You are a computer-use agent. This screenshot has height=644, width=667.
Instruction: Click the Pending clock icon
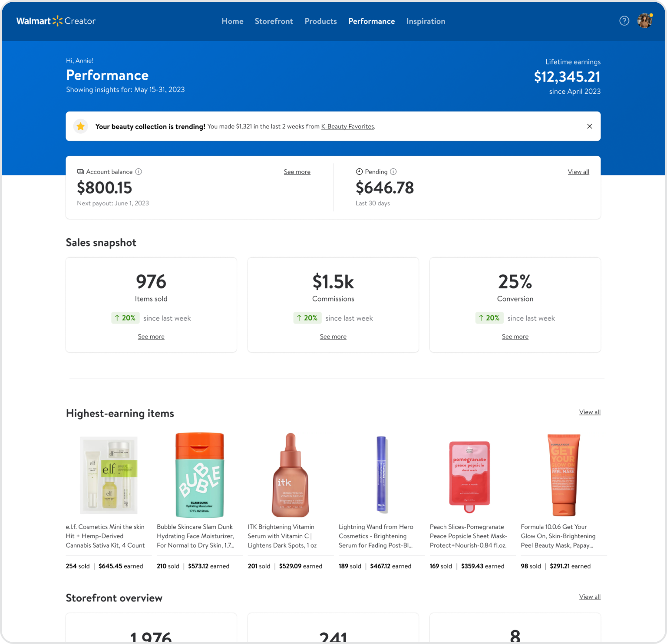(x=359, y=171)
